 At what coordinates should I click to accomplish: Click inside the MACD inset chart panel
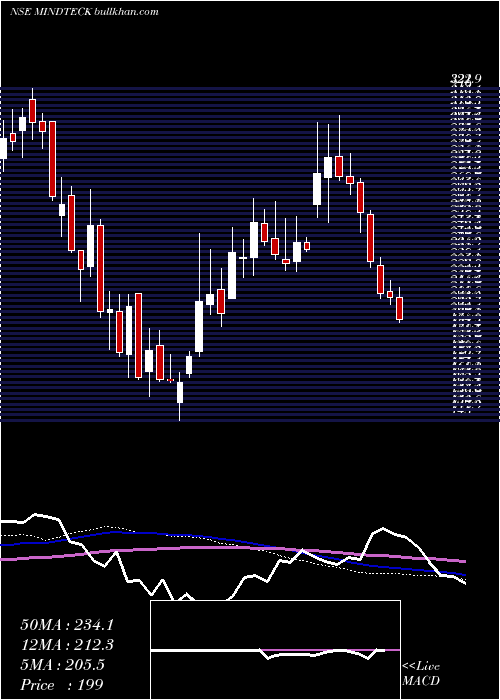[x=275, y=650]
